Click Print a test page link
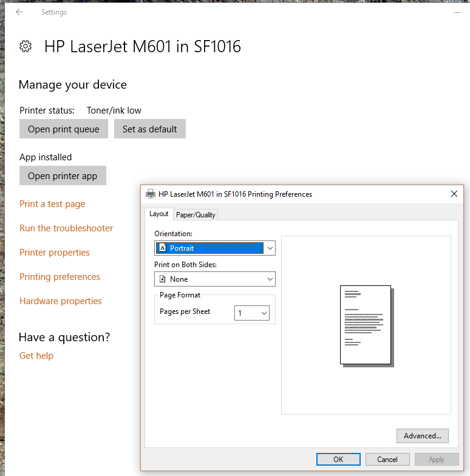470x476 pixels. (52, 204)
